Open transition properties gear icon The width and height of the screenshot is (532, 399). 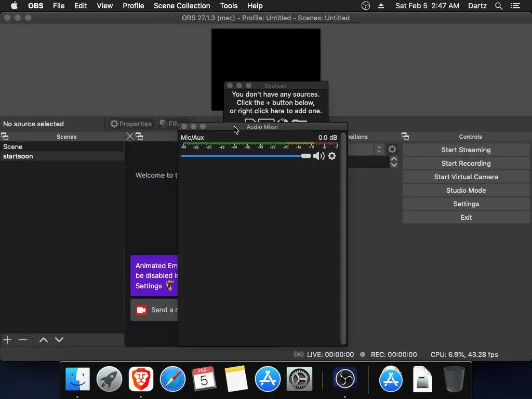(x=392, y=149)
